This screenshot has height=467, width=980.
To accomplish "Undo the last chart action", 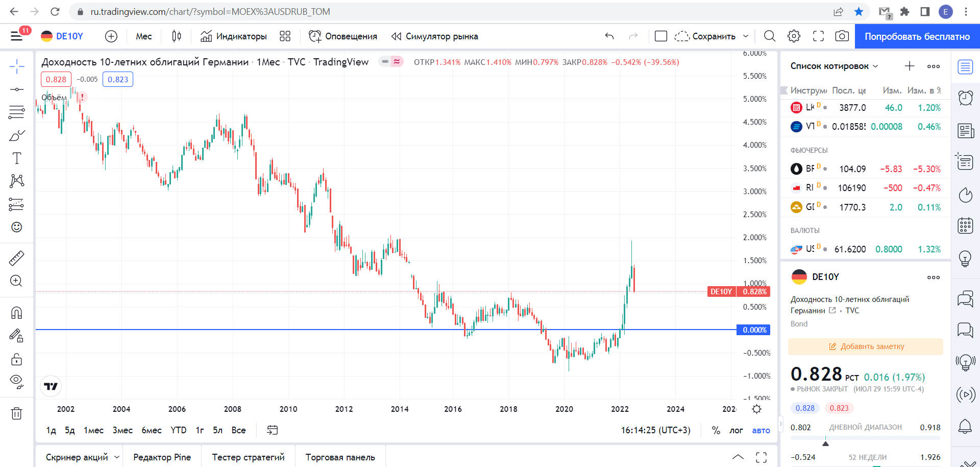I will pyautogui.click(x=609, y=36).
